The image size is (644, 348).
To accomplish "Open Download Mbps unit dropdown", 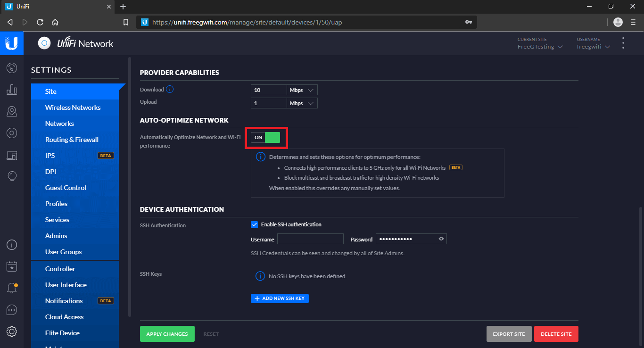I will click(x=302, y=90).
